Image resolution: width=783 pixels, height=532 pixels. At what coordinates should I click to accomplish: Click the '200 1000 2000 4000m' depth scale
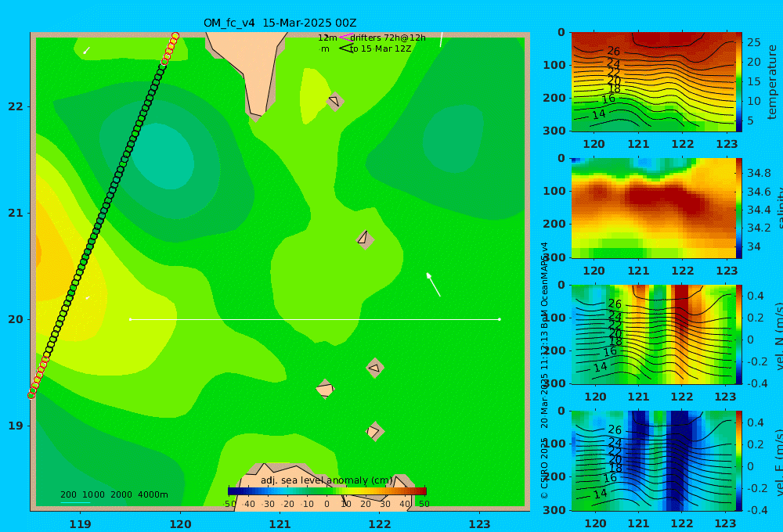[x=114, y=494]
